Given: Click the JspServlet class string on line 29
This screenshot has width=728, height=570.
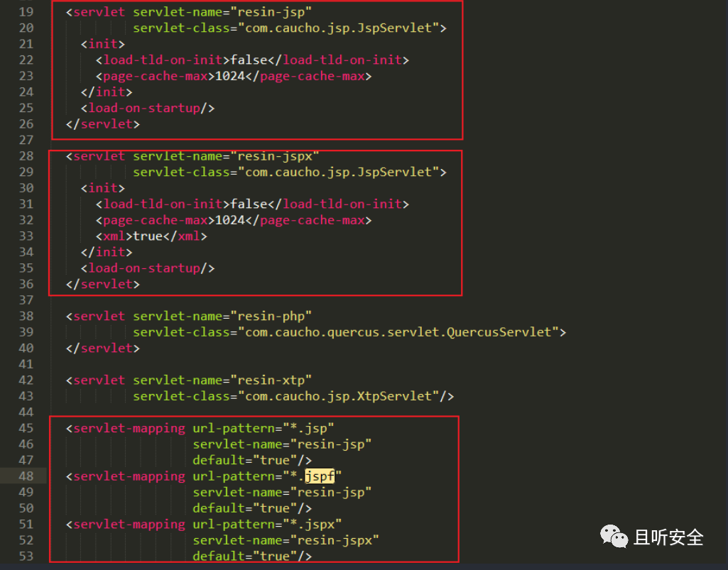Looking at the screenshot, I should tap(338, 172).
